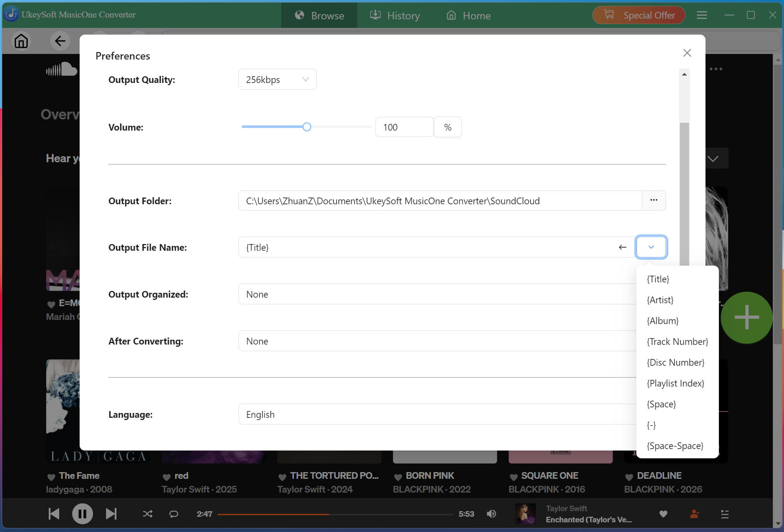784x532 pixels.
Task: Open the hamburger menu icon
Action: [x=702, y=15]
